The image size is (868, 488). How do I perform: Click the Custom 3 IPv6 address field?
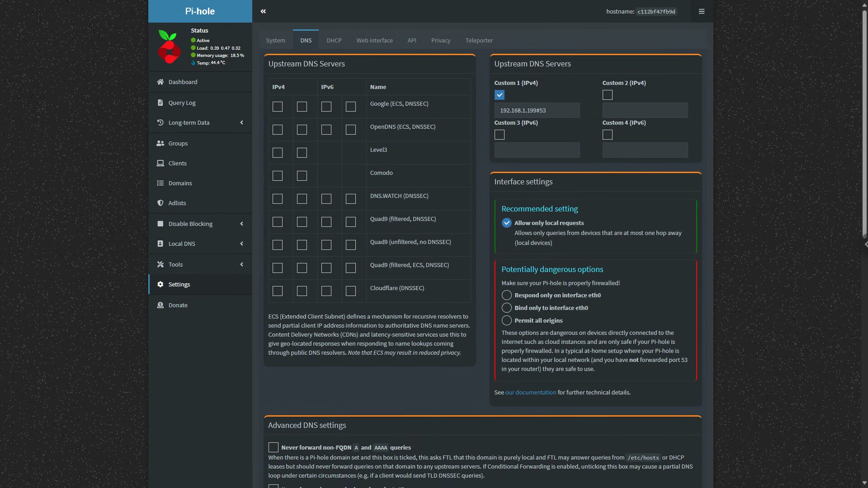(x=537, y=150)
